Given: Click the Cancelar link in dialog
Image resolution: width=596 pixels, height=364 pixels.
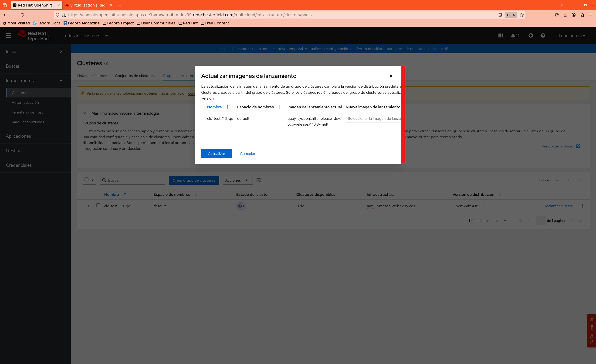Looking at the screenshot, I should (x=247, y=154).
